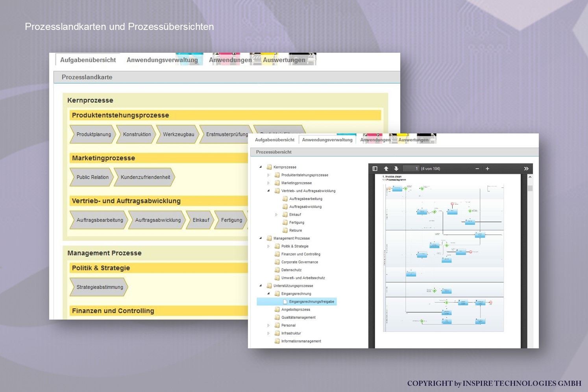Click folder icon beside Auftragsabwicklung in the tree
The height and width of the screenshot is (392, 588).
tap(285, 207)
